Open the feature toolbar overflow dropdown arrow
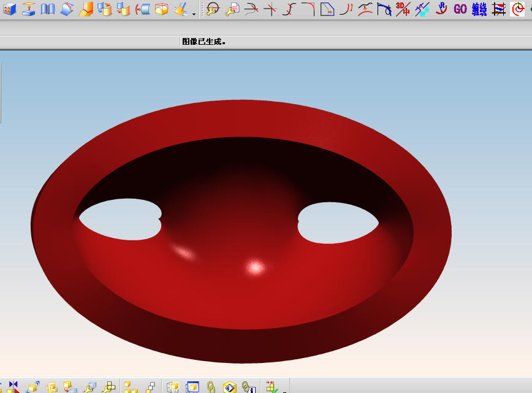 coord(194,14)
